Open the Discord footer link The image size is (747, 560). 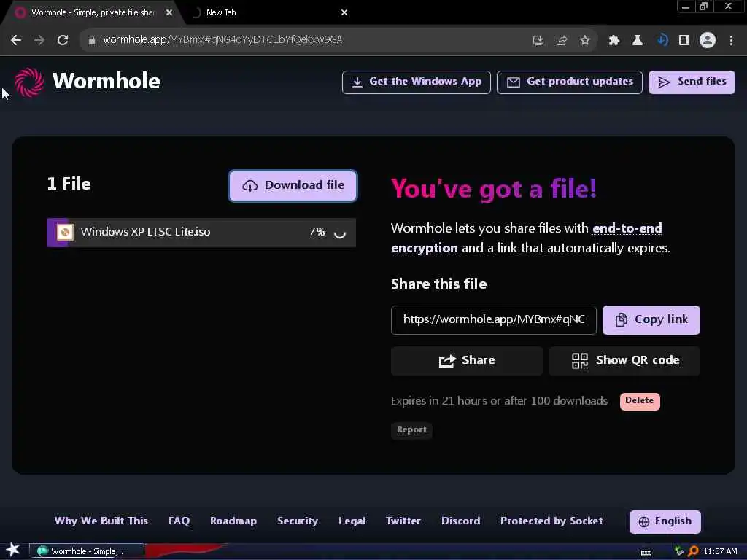tap(461, 521)
